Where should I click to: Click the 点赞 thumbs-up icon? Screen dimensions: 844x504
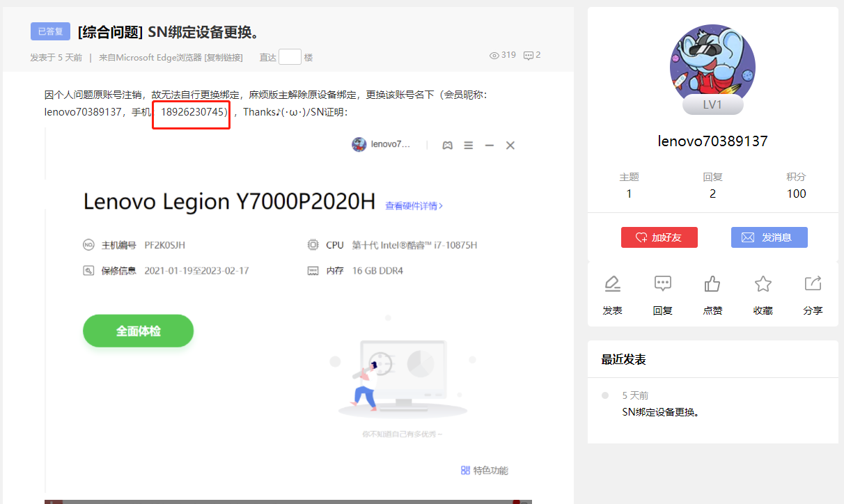712,284
